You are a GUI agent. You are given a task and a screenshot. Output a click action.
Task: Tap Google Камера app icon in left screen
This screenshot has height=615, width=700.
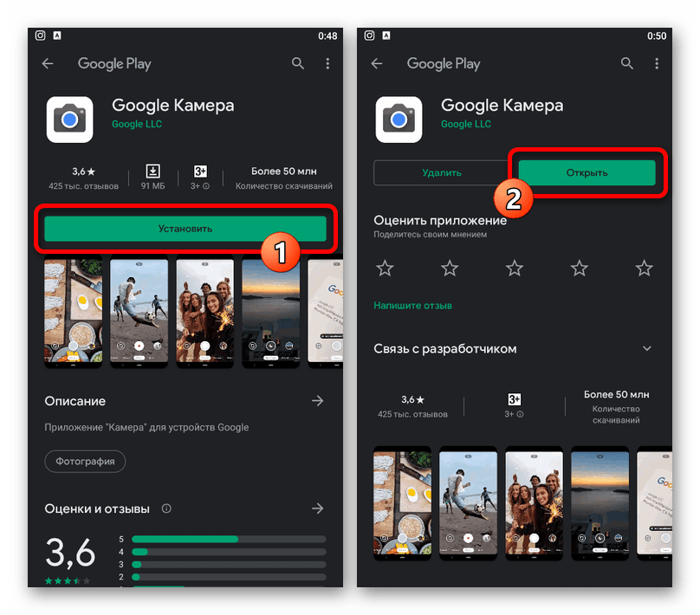coord(69,120)
